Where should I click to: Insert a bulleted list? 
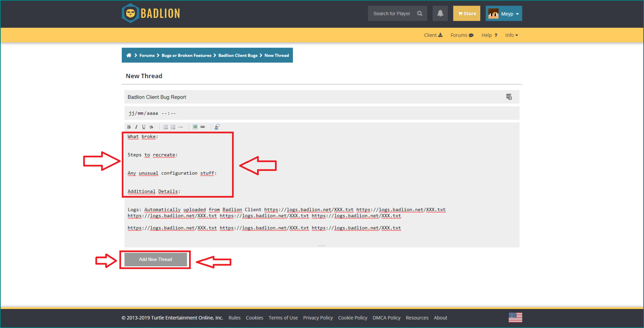165,127
